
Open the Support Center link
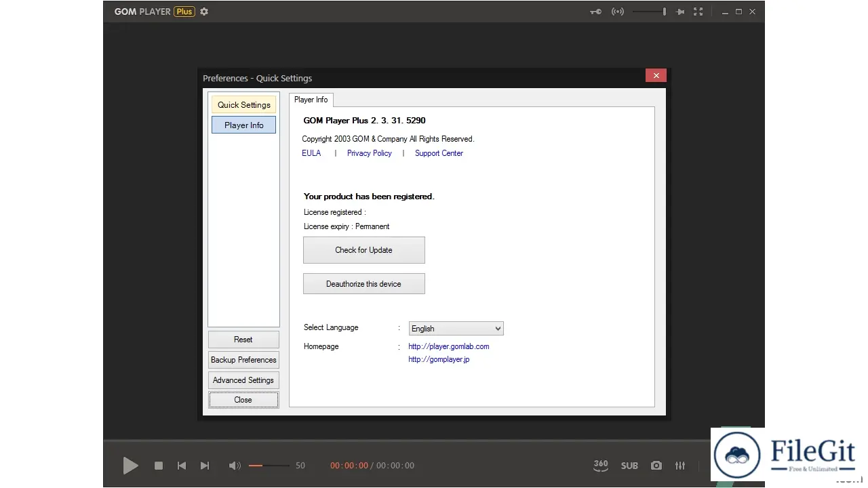pos(439,153)
